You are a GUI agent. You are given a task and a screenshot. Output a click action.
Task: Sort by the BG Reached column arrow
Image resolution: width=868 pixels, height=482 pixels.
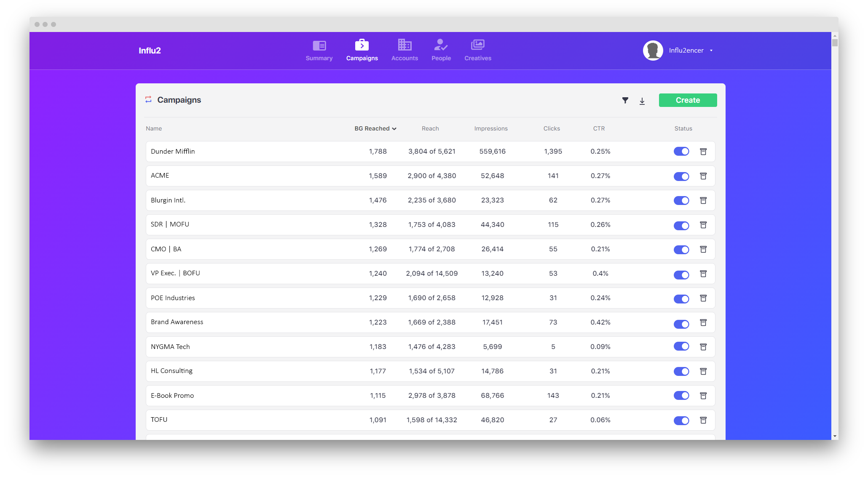click(394, 129)
